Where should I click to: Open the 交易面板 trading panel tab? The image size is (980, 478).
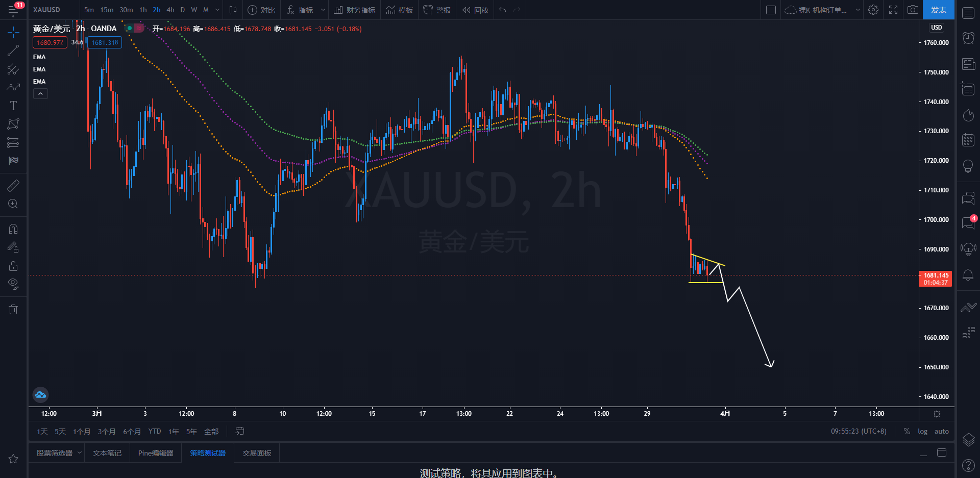pyautogui.click(x=257, y=453)
